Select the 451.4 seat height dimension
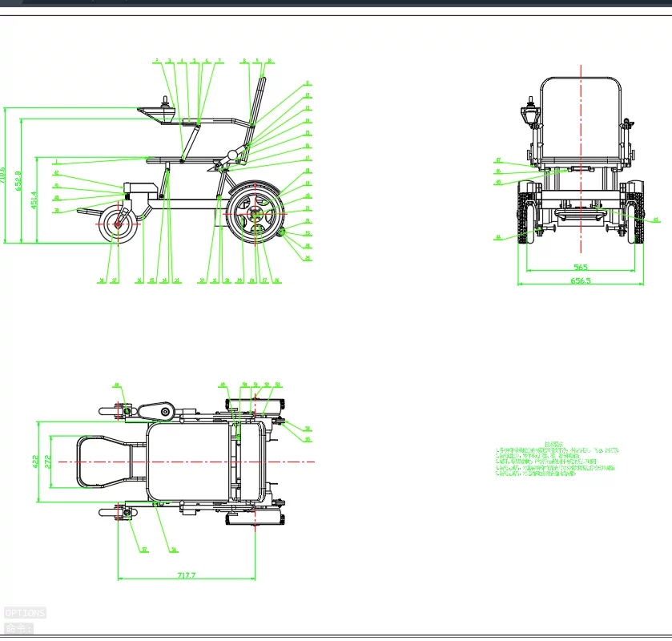Screen dimensions: 672x641 tap(34, 200)
